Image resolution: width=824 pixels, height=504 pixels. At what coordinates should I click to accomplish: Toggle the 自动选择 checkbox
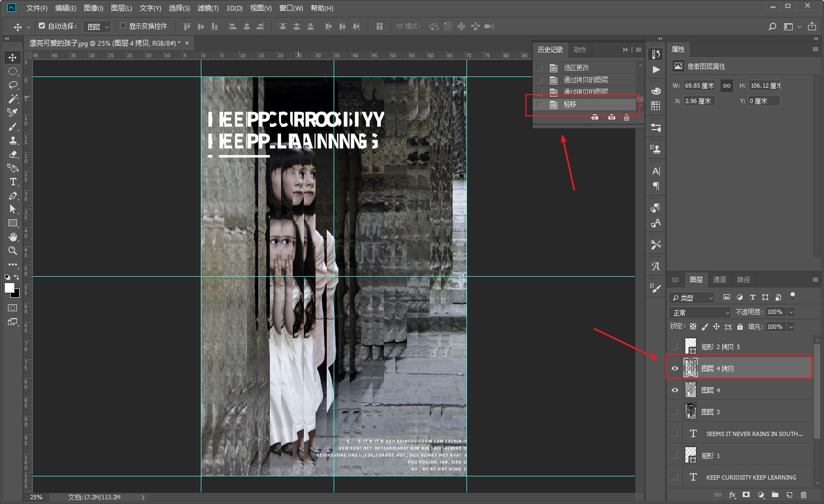42,25
